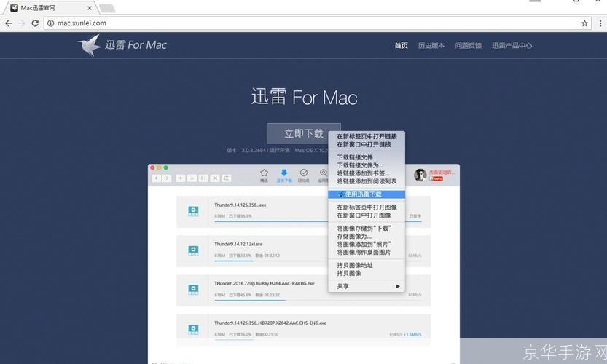Click the file name THunder.2016.720p.BluRay.H264.AAC-RARBG.exe

(265, 283)
